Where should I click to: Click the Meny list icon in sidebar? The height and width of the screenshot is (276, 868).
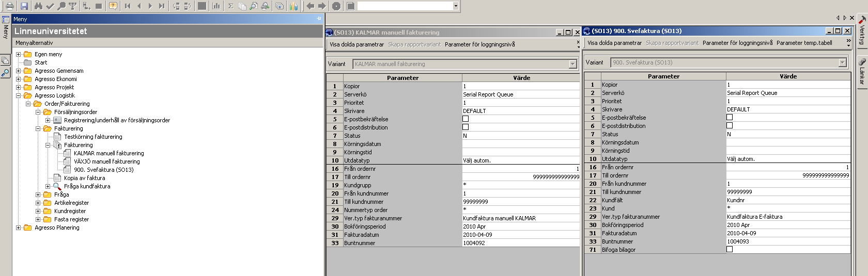[x=6, y=20]
